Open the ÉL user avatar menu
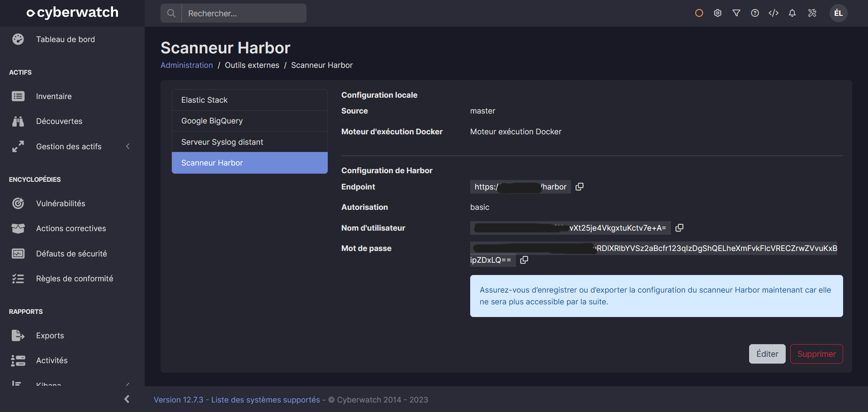 839,13
